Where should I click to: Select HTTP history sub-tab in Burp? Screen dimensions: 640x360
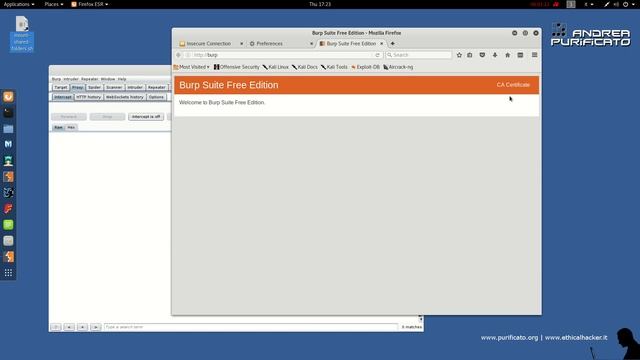pos(89,97)
